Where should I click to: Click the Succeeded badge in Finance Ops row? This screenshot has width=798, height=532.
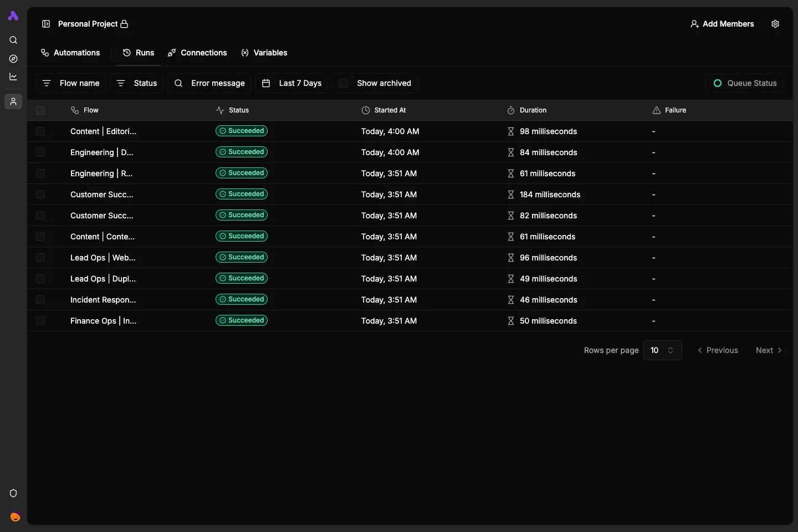242,320
